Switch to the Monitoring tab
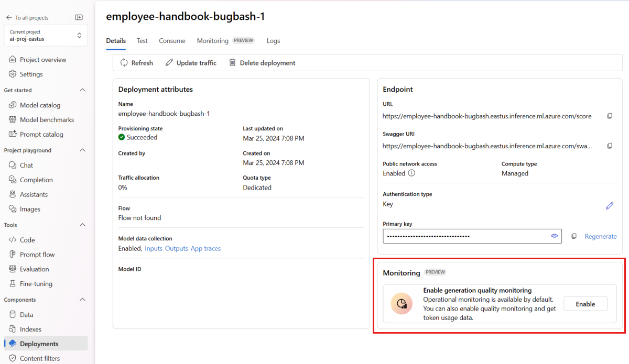 [x=213, y=41]
